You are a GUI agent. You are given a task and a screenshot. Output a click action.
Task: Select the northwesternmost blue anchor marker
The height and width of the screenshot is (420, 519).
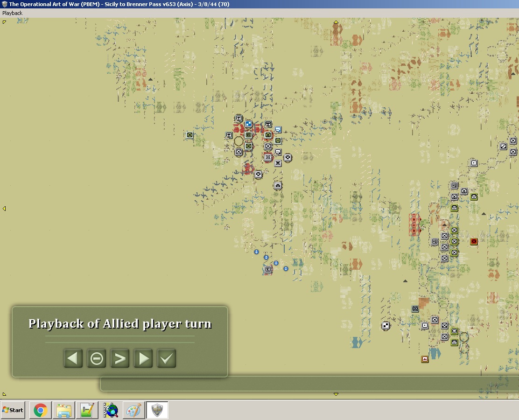256,252
